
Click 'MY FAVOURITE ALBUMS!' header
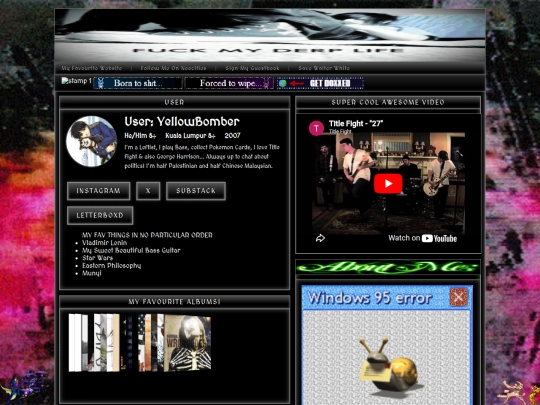pyautogui.click(x=174, y=302)
